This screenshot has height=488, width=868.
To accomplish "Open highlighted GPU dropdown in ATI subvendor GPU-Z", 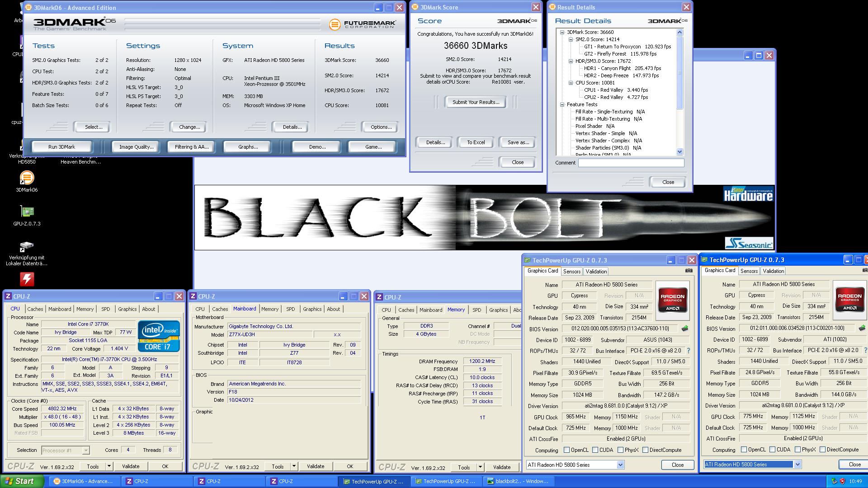I will [797, 464].
